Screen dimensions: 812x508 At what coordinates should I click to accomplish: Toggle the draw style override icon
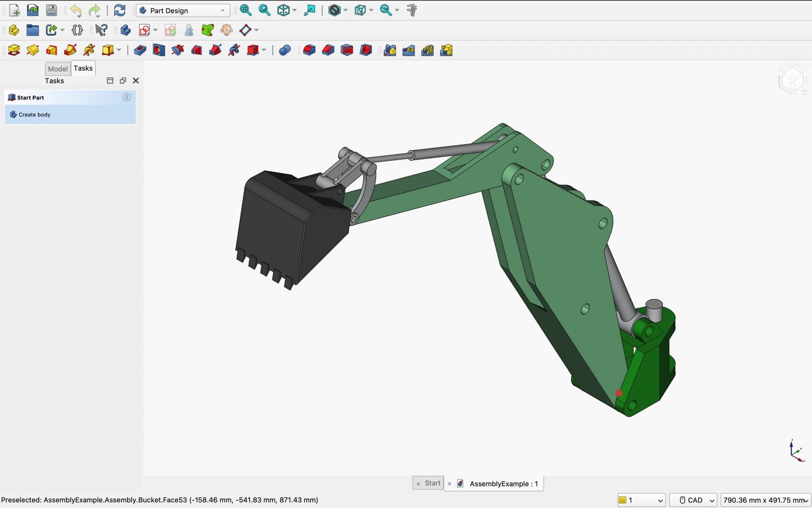point(334,10)
